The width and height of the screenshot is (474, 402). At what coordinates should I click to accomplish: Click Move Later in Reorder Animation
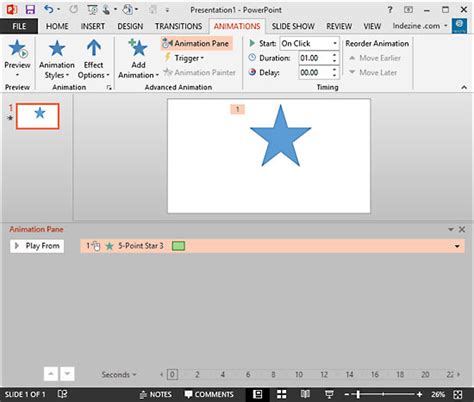[x=373, y=72]
